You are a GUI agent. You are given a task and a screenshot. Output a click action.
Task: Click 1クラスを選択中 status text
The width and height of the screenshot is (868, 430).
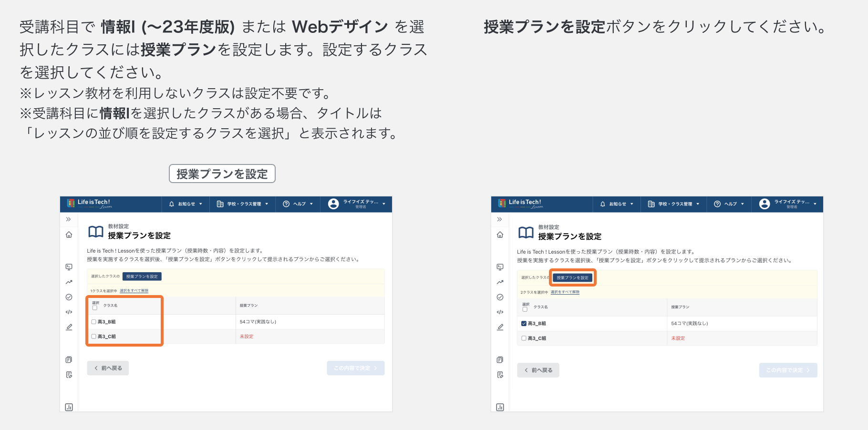click(103, 291)
